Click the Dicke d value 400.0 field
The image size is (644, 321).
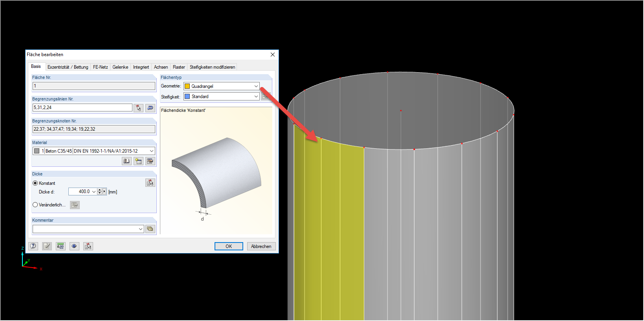click(80, 192)
